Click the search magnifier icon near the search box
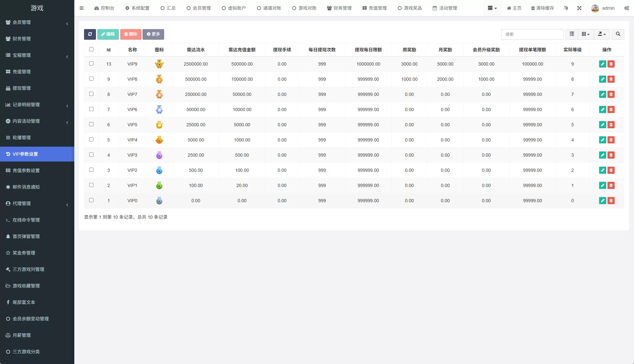Viewport: 634px width, 364px height. tap(618, 34)
